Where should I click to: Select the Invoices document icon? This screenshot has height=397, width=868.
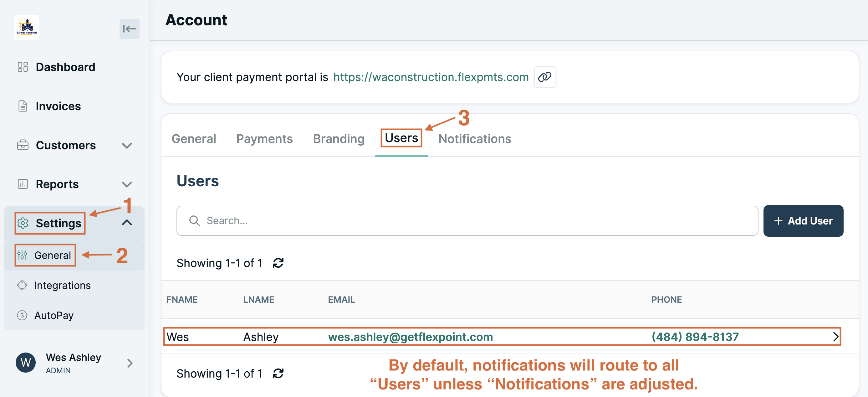[22, 106]
